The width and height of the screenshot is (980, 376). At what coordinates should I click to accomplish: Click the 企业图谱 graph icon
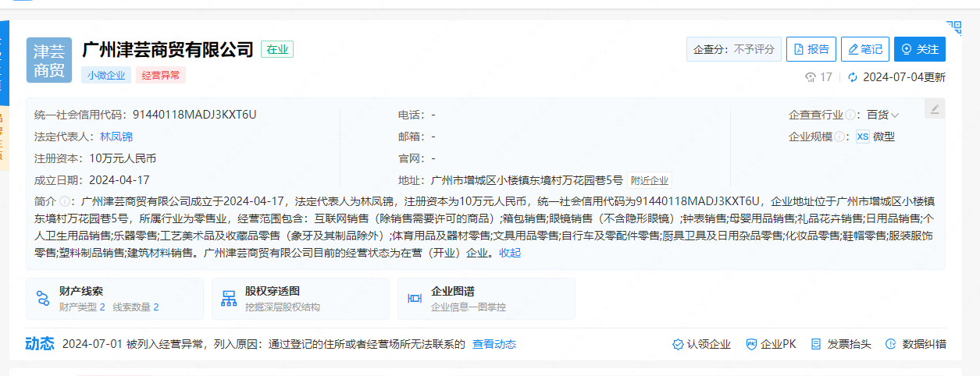pyautogui.click(x=415, y=298)
